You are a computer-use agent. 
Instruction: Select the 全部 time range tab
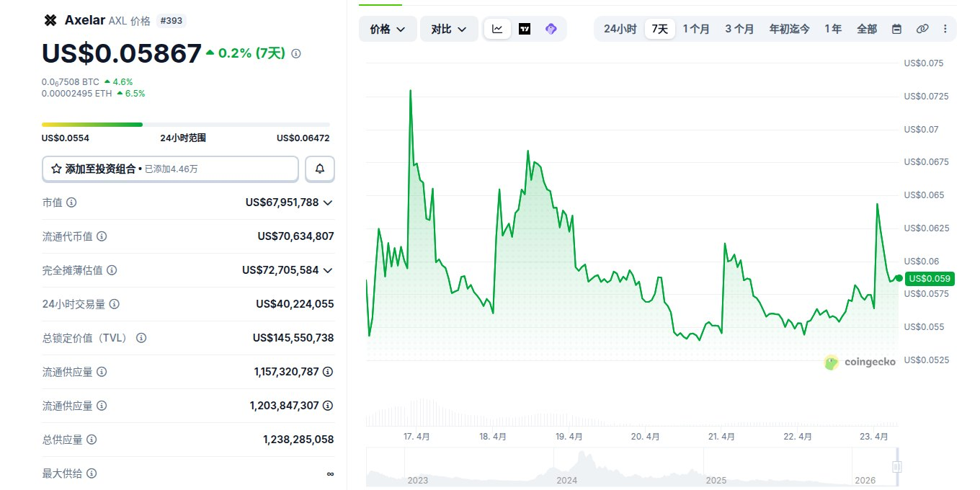(867, 29)
